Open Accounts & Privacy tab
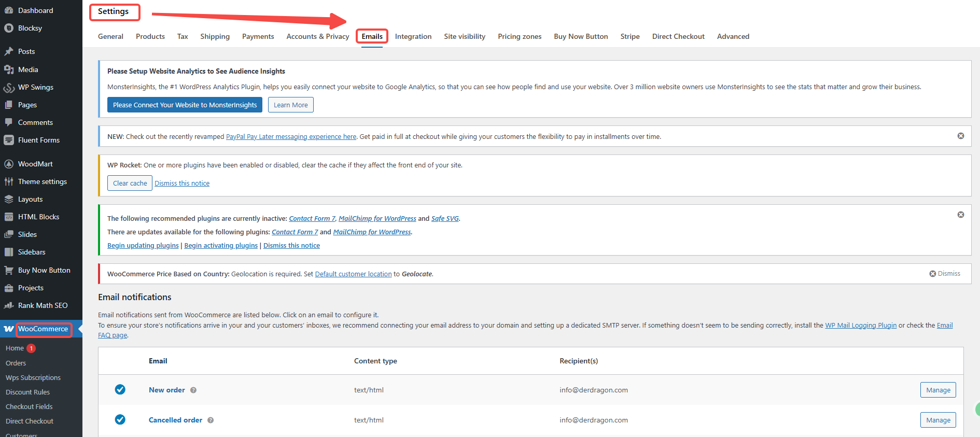This screenshot has height=437, width=980. (318, 36)
